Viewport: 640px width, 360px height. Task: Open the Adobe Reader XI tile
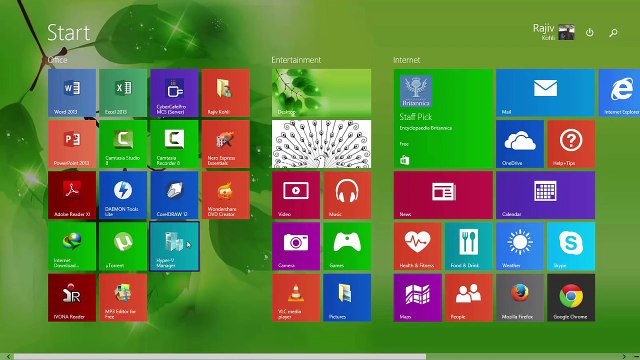(x=72, y=195)
